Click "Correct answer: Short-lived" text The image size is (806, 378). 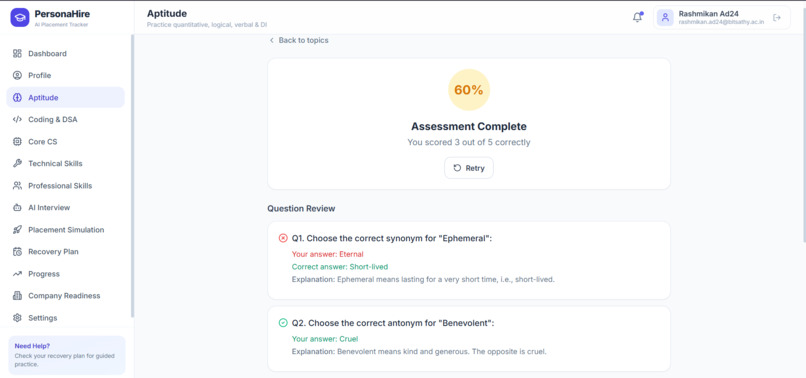click(x=340, y=267)
